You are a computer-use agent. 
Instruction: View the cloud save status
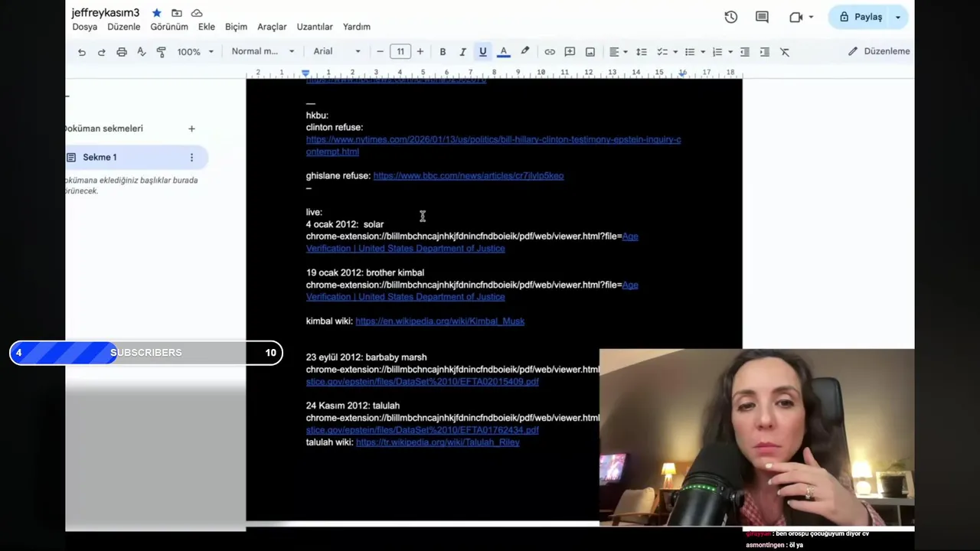click(197, 13)
